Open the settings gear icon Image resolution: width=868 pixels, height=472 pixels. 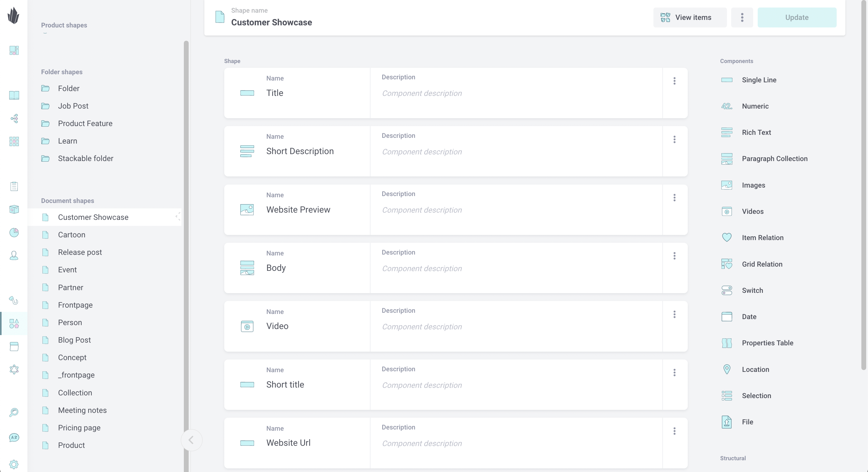tap(14, 464)
